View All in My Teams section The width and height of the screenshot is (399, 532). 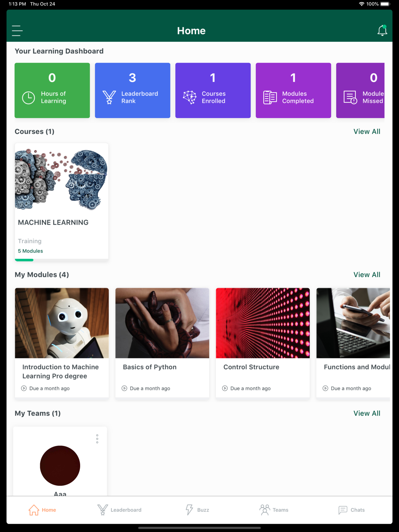coord(367,414)
